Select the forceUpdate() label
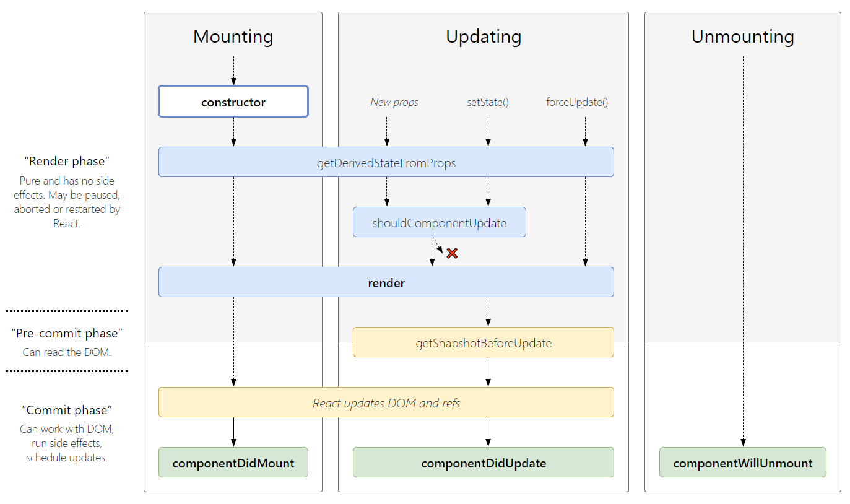The width and height of the screenshot is (850, 504). click(576, 102)
